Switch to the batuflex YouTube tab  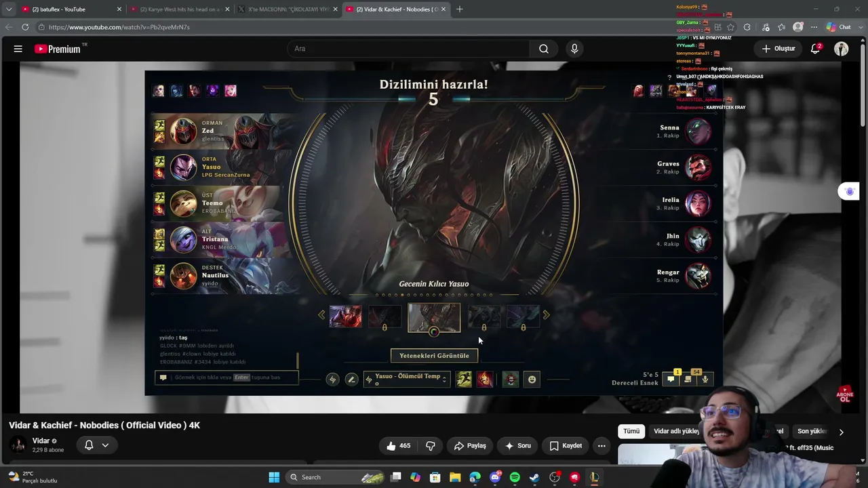click(71, 9)
